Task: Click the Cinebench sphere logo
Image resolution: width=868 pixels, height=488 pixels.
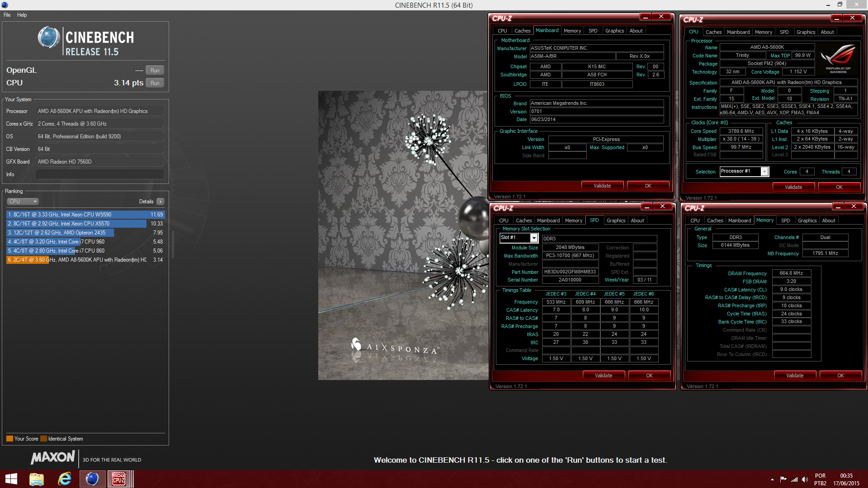Action: (x=49, y=38)
